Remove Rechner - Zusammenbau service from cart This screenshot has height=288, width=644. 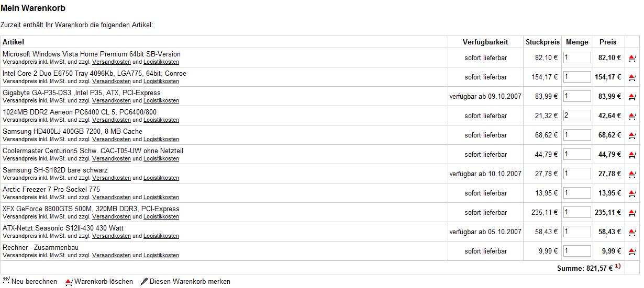tap(632, 251)
